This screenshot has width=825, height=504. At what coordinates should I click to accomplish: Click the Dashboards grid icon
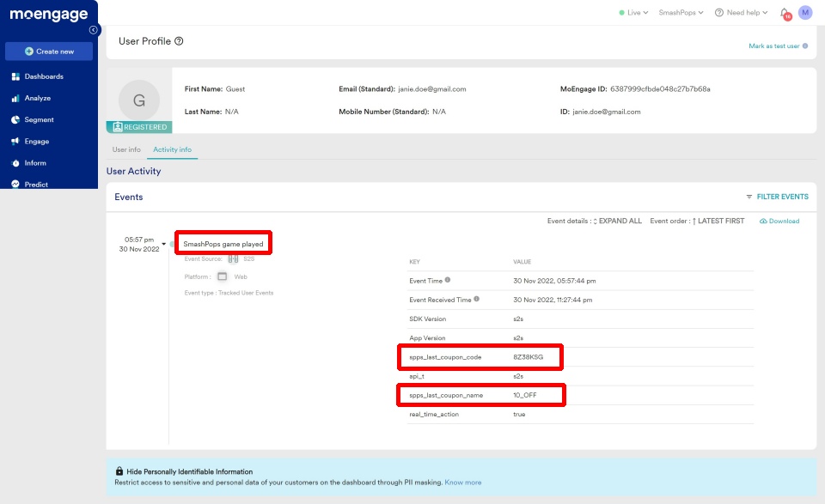coord(15,76)
